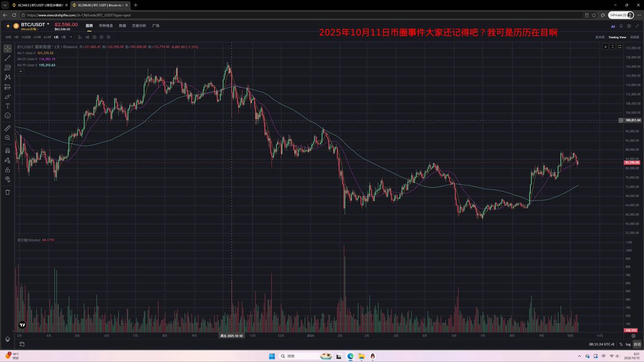Select the 15分钟 interval
Image resolution: width=644 pixels, height=362 pixels.
click(x=26, y=37)
